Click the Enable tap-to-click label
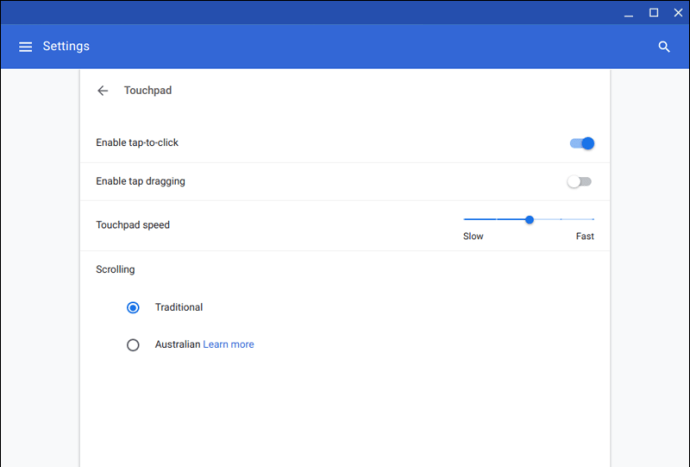690x467 pixels. (x=137, y=143)
